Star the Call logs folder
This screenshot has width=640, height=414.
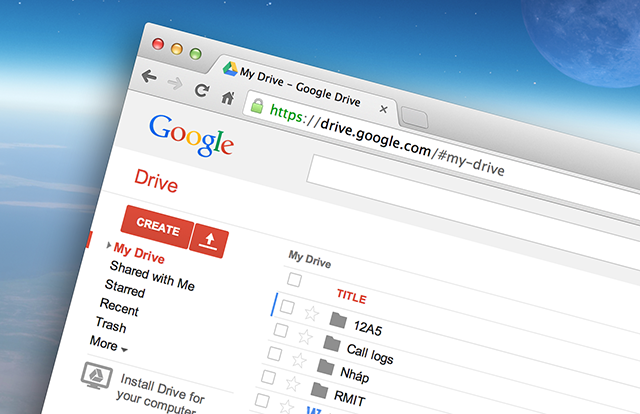(x=305, y=337)
